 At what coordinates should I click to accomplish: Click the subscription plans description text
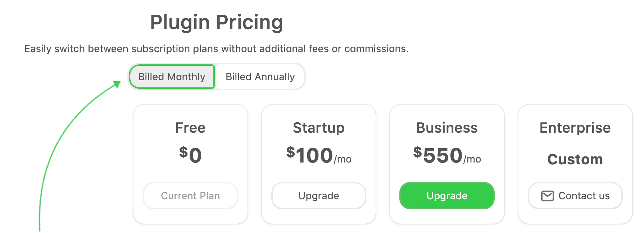coord(216,49)
